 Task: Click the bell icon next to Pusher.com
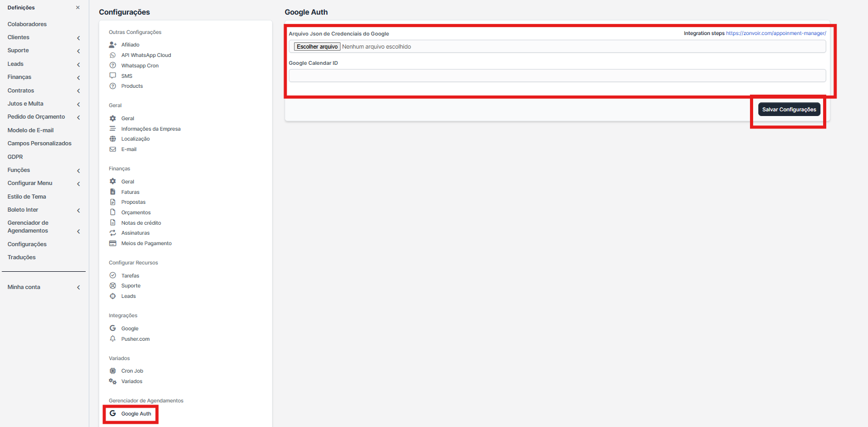coord(112,339)
